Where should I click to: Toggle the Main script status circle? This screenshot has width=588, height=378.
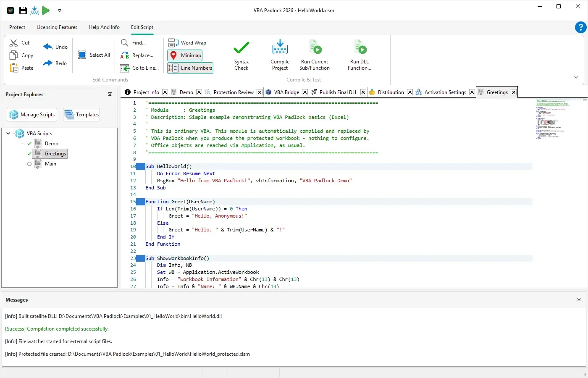click(x=29, y=164)
